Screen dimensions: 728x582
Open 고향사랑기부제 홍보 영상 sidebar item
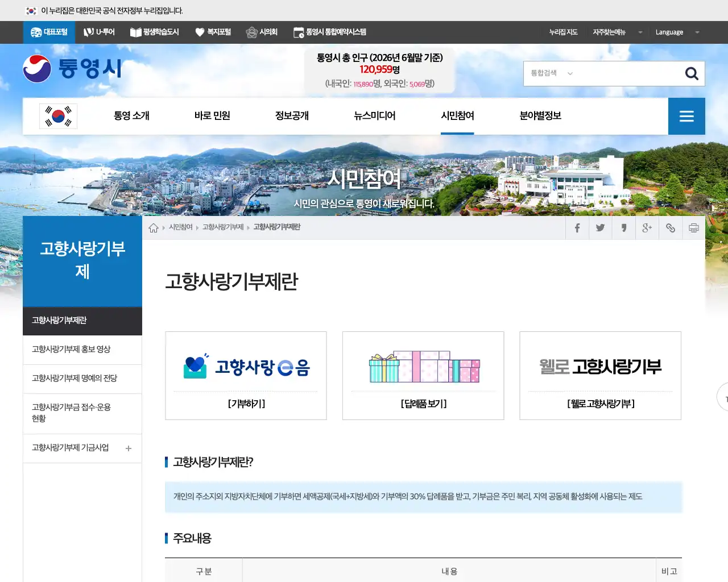pyautogui.click(x=82, y=350)
